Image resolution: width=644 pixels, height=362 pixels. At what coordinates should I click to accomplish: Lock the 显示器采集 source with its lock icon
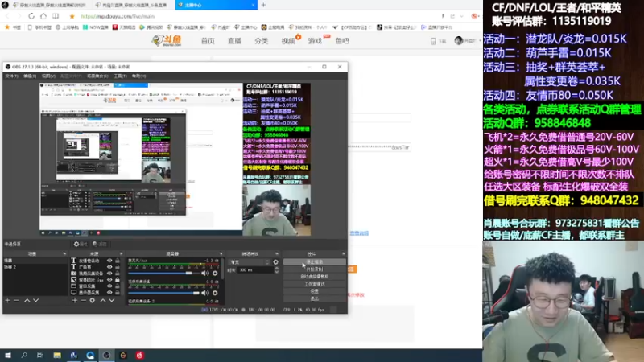pos(118,293)
